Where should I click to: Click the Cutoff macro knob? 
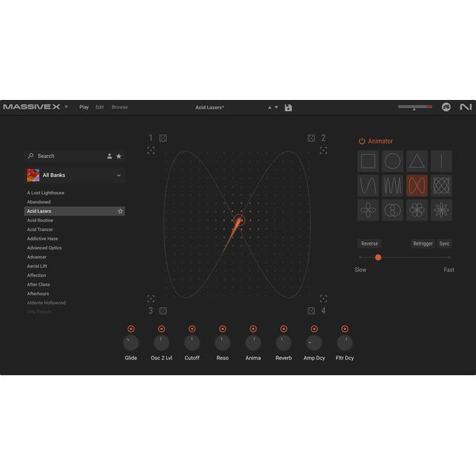pyautogui.click(x=192, y=343)
